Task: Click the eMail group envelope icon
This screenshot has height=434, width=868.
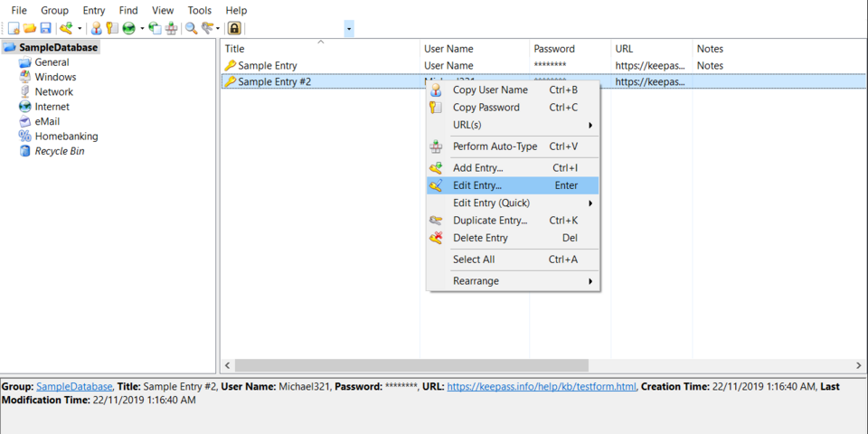Action: pos(25,121)
